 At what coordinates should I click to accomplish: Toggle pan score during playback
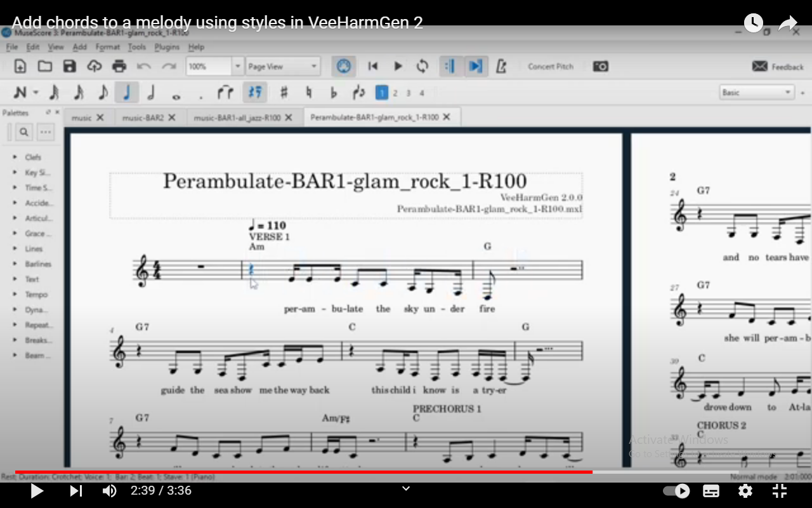(x=475, y=66)
